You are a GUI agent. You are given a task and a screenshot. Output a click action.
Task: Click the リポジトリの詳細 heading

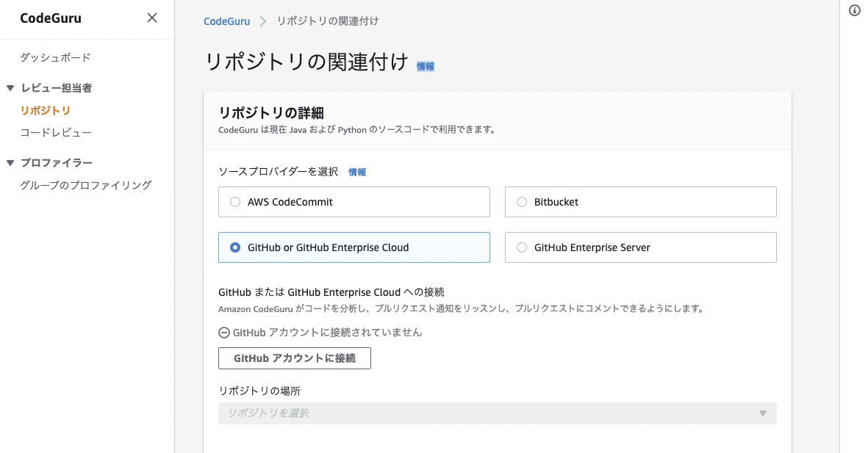271,113
